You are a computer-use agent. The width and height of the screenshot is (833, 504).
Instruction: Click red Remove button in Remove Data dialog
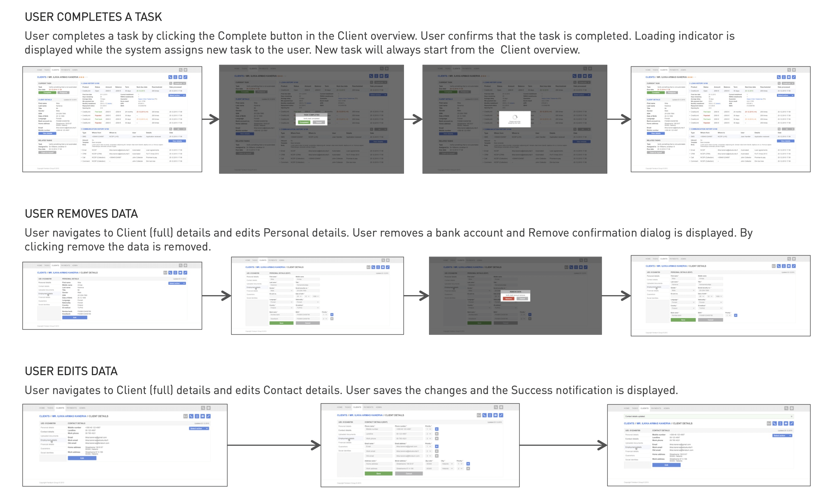coord(508,299)
